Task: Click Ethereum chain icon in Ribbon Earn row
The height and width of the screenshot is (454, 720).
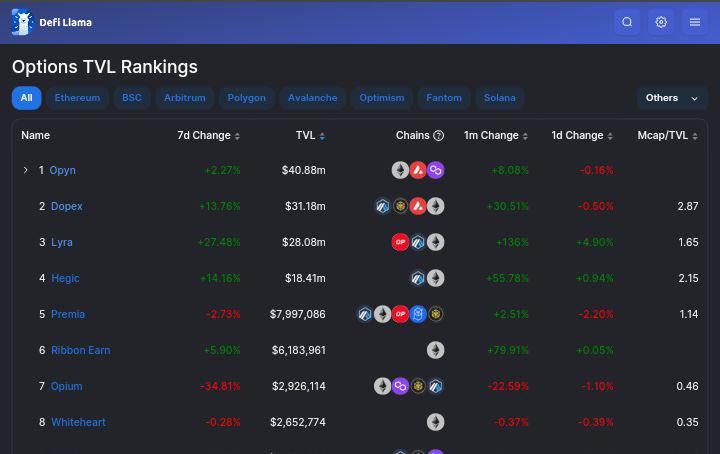Action: click(435, 350)
